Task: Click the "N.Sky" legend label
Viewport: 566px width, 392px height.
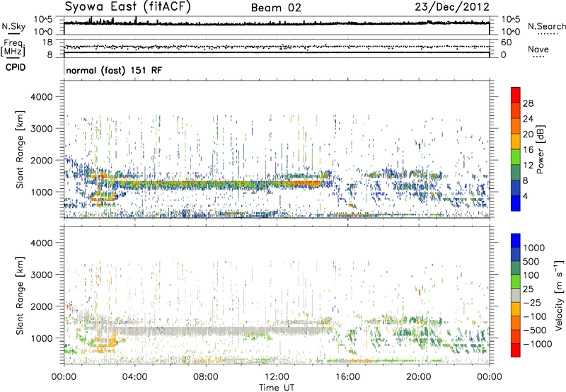Action: click(13, 27)
